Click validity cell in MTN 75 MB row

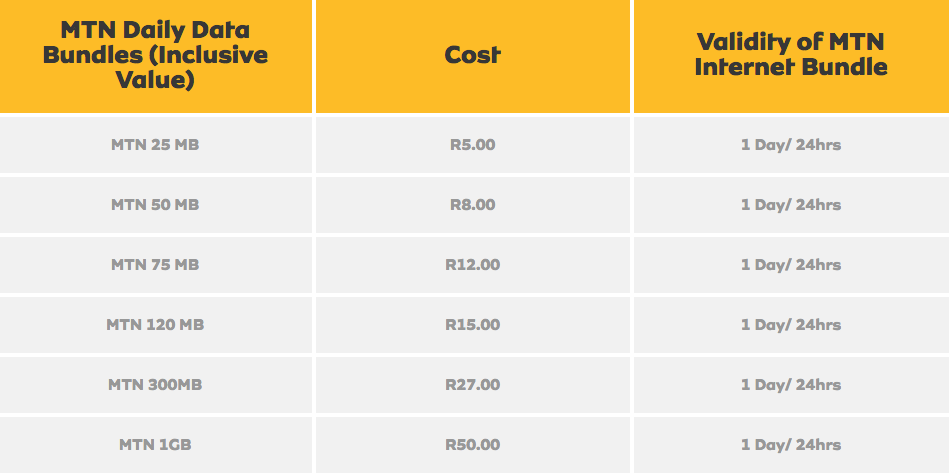[x=791, y=264]
